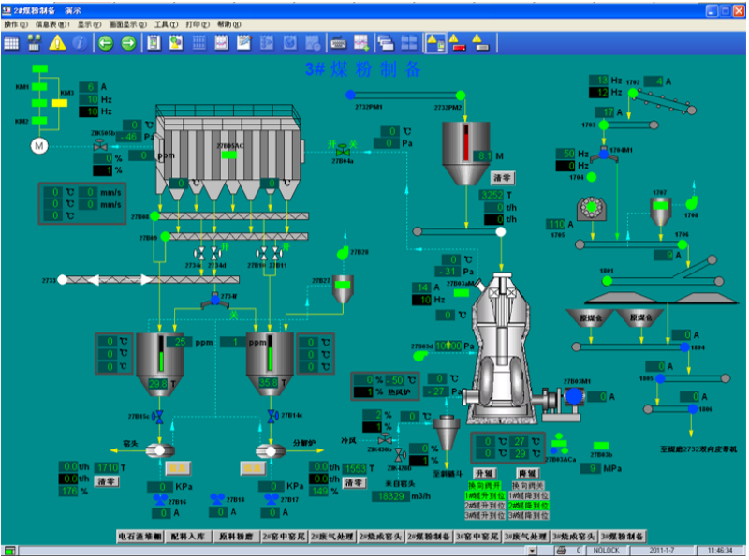
Task: Switch to 电石渣堆棚 screen
Action: point(140,538)
